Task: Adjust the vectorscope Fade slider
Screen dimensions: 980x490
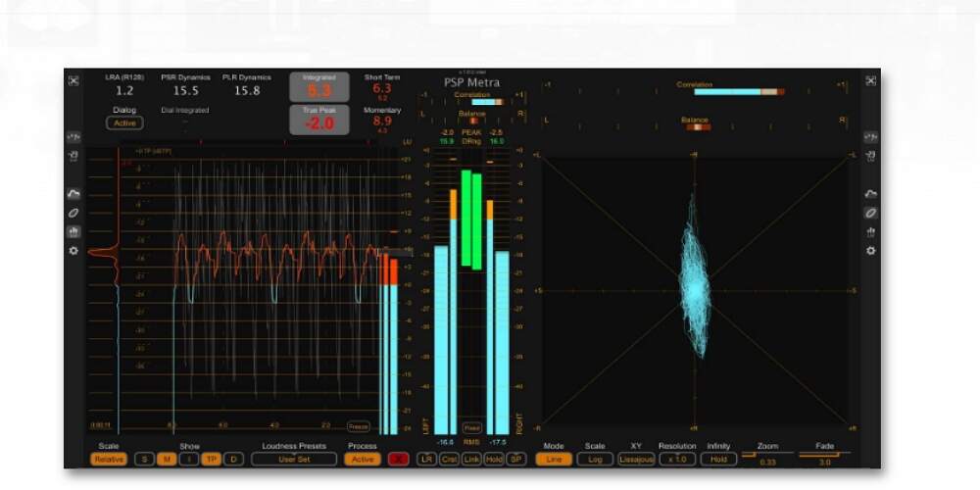Action: [825, 455]
